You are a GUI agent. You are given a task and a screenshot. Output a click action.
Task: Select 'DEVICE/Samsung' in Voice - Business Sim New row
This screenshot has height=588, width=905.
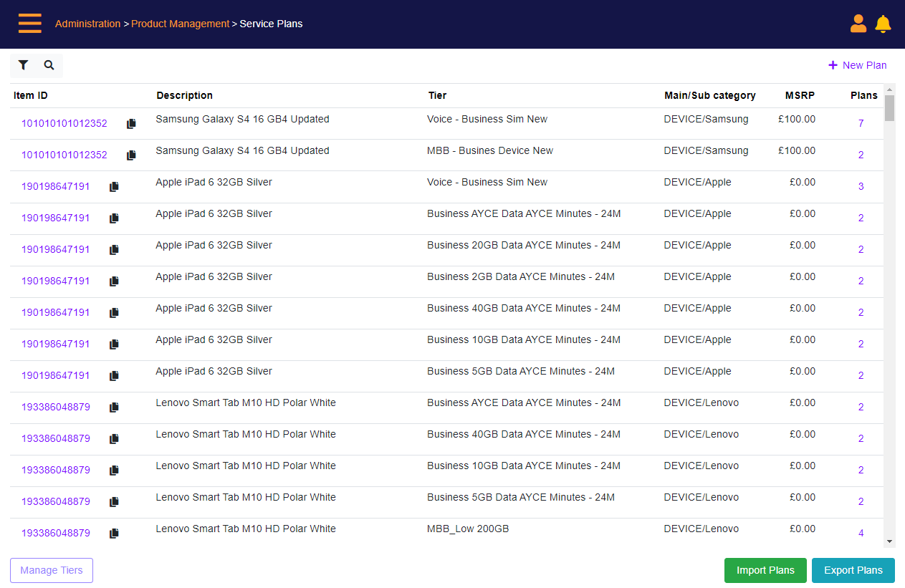coord(707,119)
